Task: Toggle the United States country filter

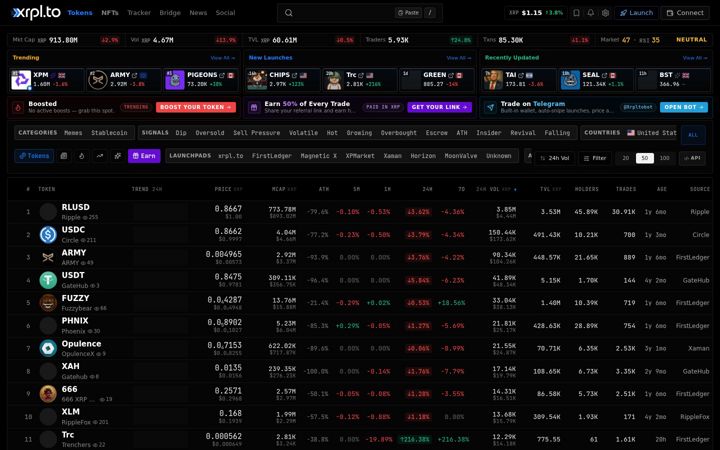Action: pyautogui.click(x=652, y=133)
